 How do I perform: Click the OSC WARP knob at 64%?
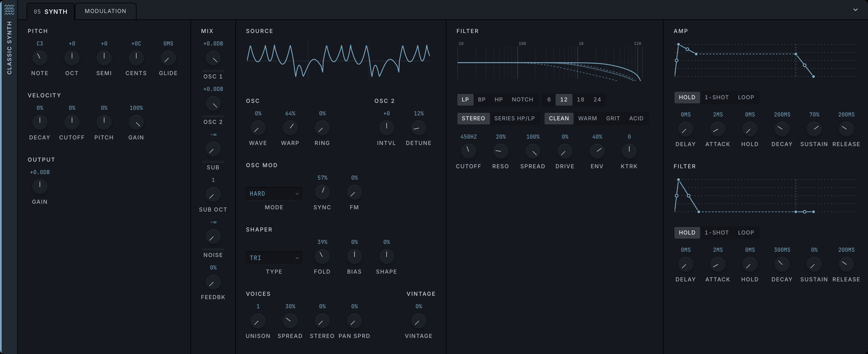pos(290,128)
